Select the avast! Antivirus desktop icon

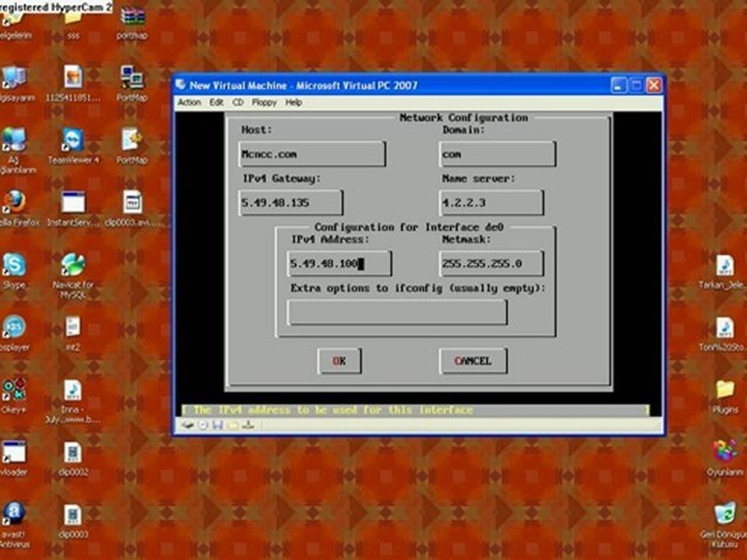[x=14, y=514]
